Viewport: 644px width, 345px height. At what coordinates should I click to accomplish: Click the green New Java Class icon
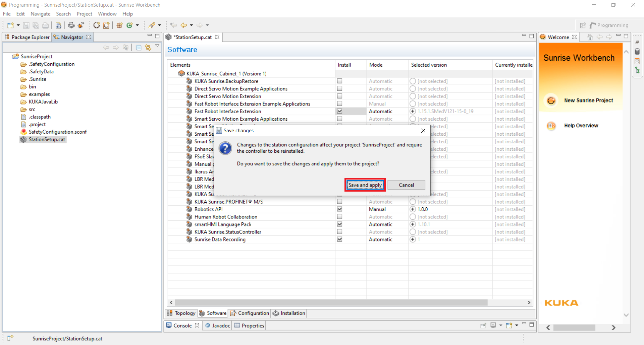pos(129,25)
